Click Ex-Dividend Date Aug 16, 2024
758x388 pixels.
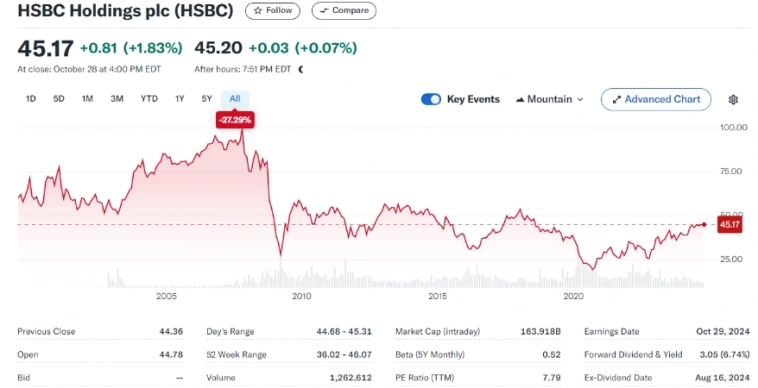(722, 378)
